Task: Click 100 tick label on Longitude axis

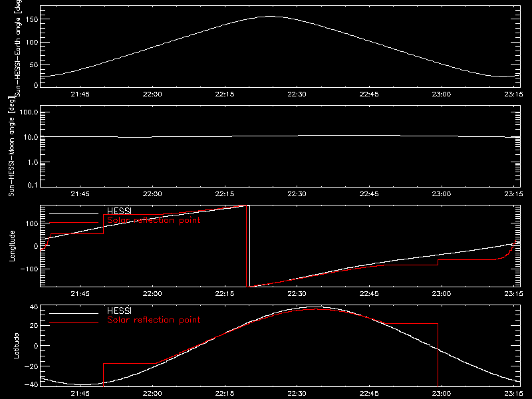Action: 32,223
